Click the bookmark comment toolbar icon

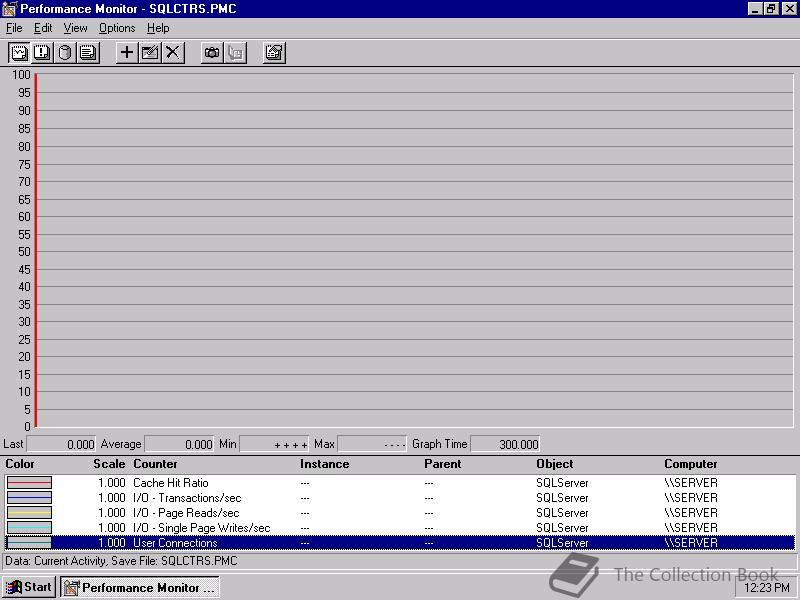click(x=235, y=53)
